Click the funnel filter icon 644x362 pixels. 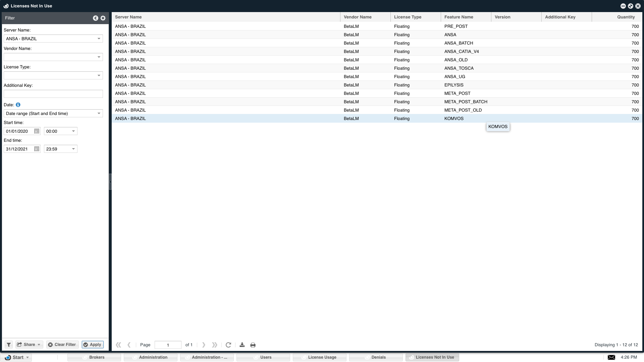[x=9, y=345]
